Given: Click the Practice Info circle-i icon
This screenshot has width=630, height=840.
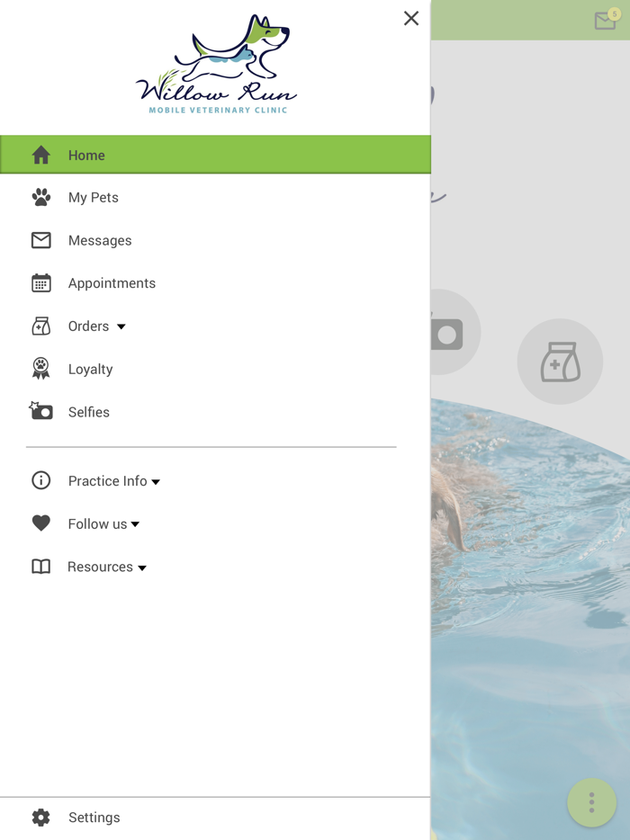Looking at the screenshot, I should 41,480.
